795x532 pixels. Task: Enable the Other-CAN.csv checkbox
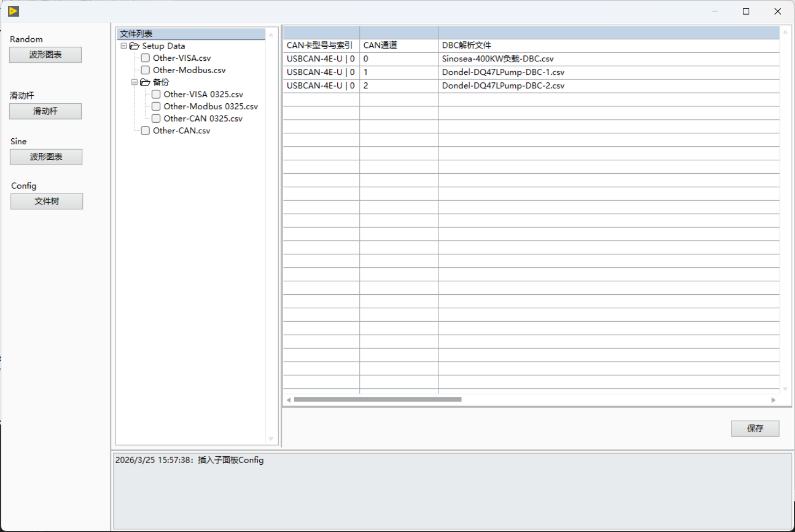[x=145, y=131]
